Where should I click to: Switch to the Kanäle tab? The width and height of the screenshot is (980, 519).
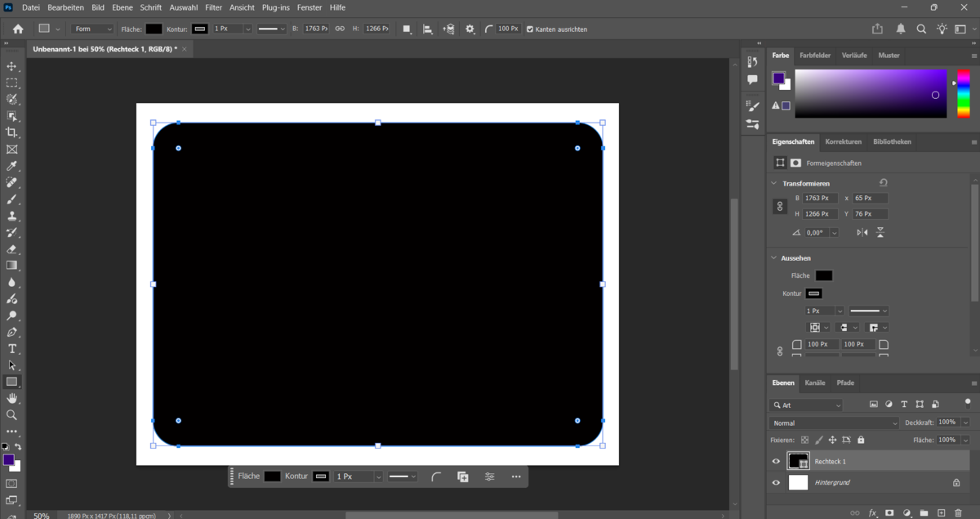pyautogui.click(x=815, y=383)
